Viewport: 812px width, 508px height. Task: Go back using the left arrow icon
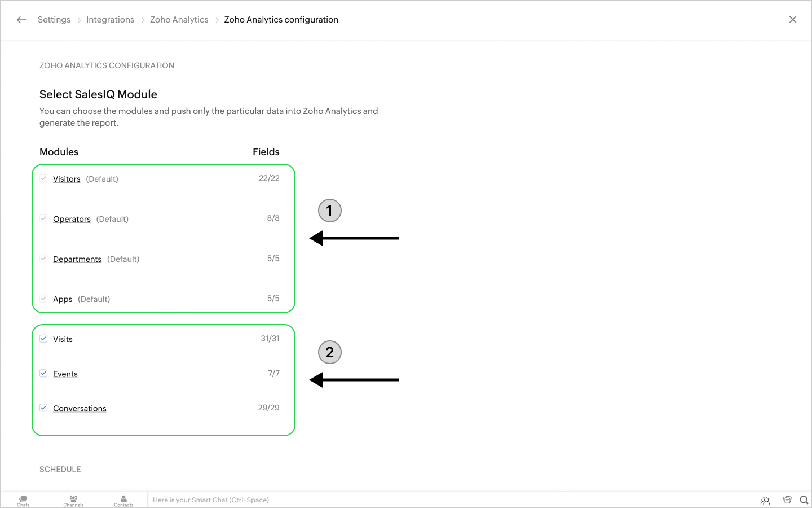click(x=21, y=20)
